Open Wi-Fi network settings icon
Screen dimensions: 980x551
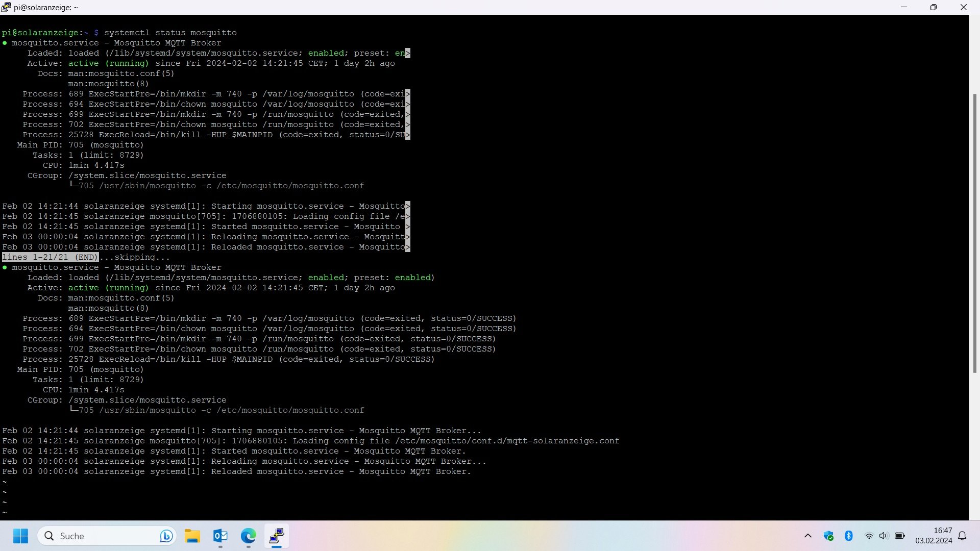[x=869, y=536]
